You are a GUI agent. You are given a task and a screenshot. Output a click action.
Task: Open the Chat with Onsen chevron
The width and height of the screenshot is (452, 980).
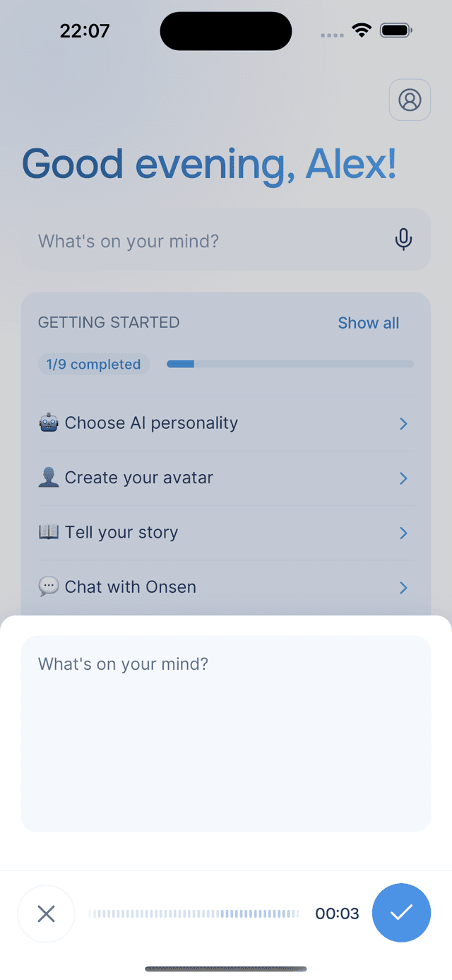click(x=403, y=587)
